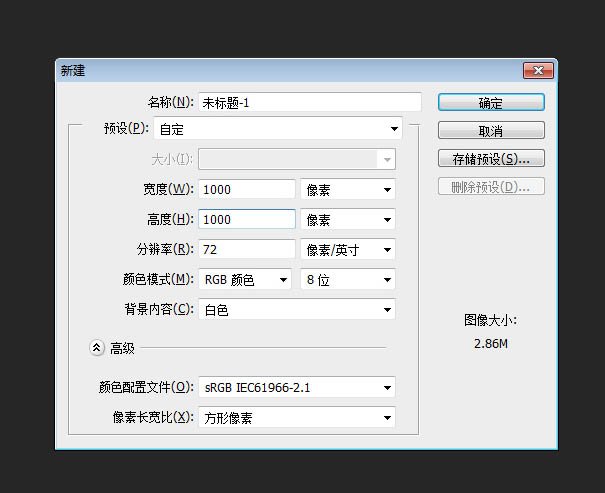Open the 颜色模式 dropdown showing RGB 颜色
This screenshot has width=605, height=493.
click(245, 279)
